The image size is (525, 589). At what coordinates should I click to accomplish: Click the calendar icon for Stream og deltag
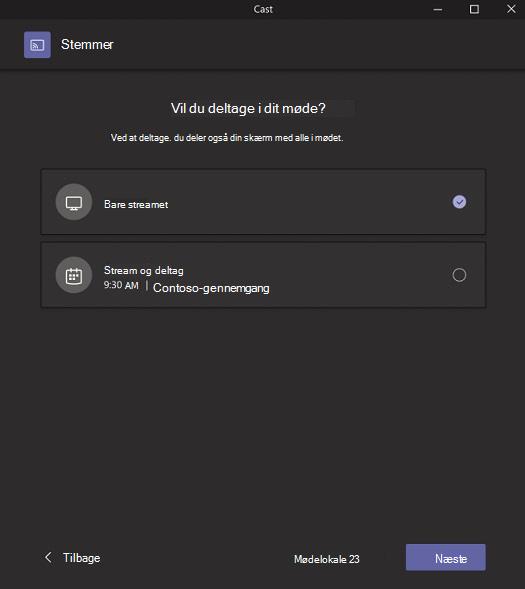point(74,275)
